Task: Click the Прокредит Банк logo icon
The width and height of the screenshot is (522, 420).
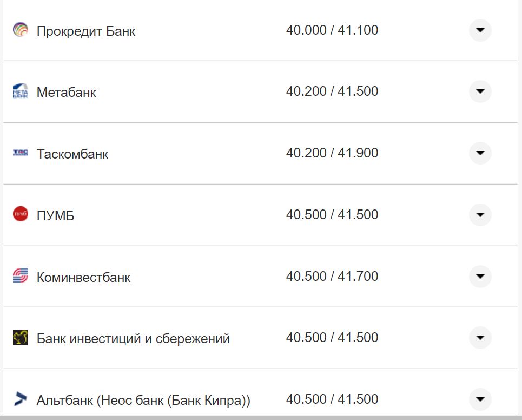Action: coord(20,30)
